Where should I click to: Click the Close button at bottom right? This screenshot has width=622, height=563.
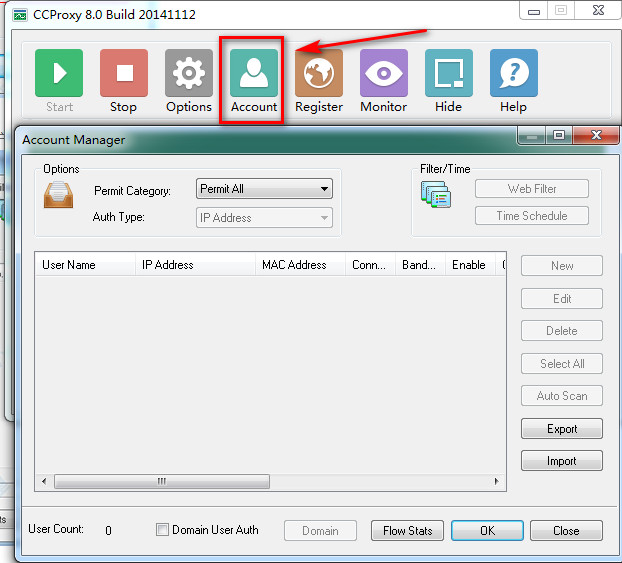pos(566,530)
